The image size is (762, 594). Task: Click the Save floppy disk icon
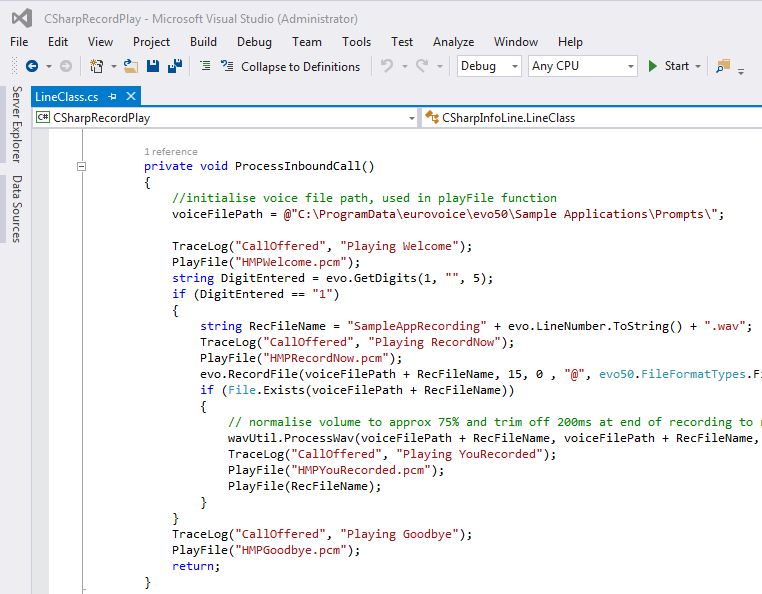[x=153, y=66]
